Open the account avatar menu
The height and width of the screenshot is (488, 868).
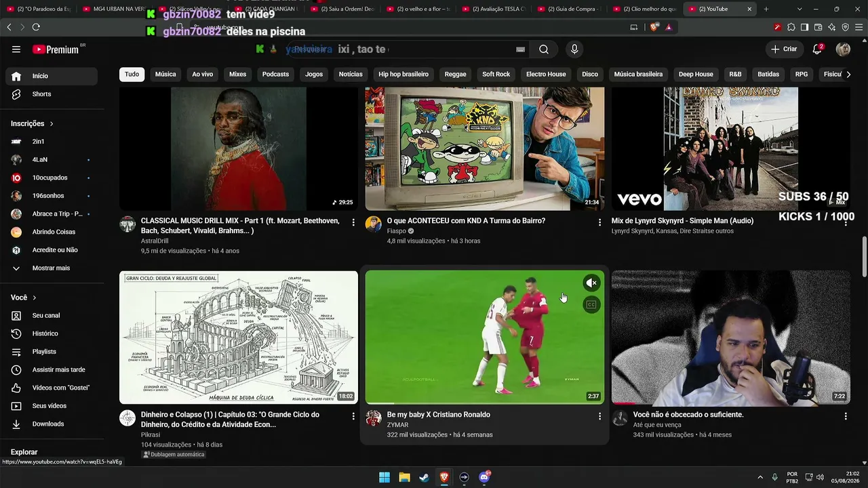[843, 49]
